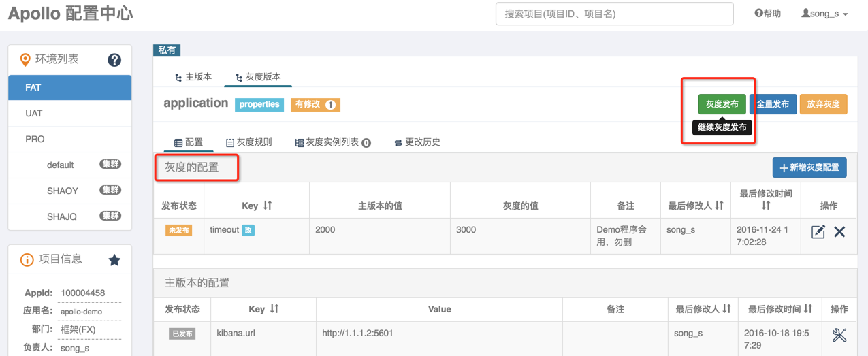
Task: Switch to the 灰度版本 tab
Action: [258, 77]
